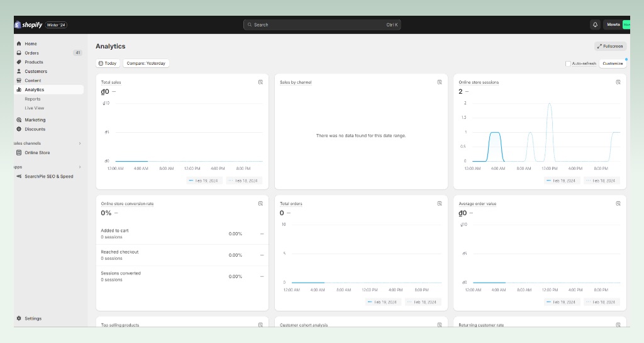
Task: Open Discounts in the sidebar
Action: tap(35, 129)
